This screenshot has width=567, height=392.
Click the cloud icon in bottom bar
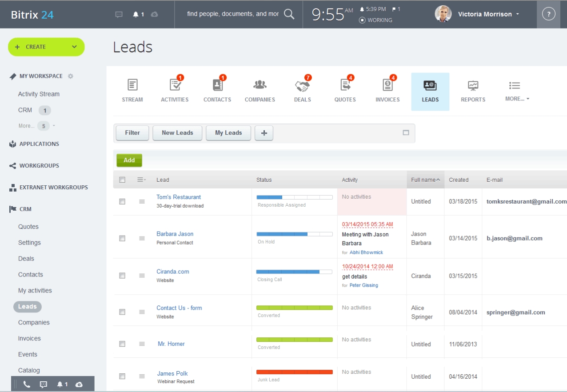pos(79,384)
